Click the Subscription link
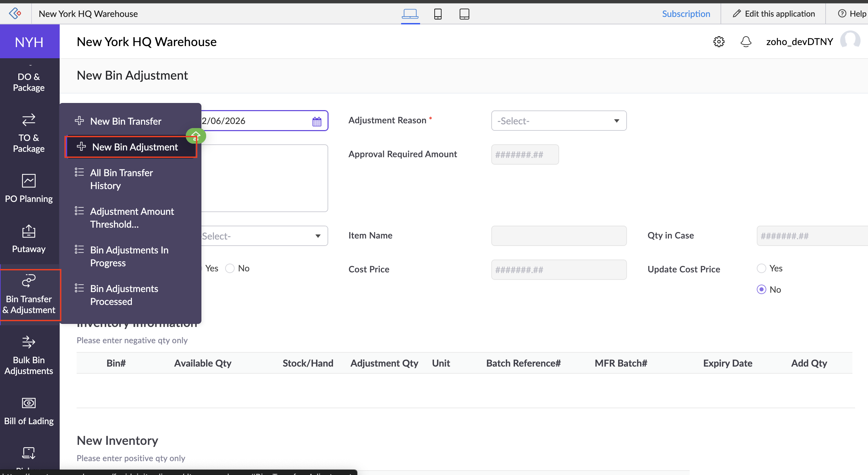868x475 pixels. point(686,14)
